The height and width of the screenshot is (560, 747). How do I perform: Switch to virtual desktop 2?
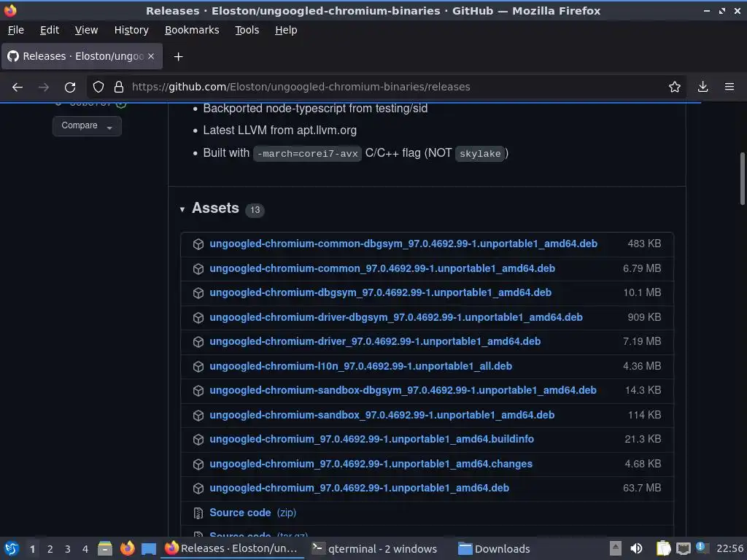pos(50,549)
